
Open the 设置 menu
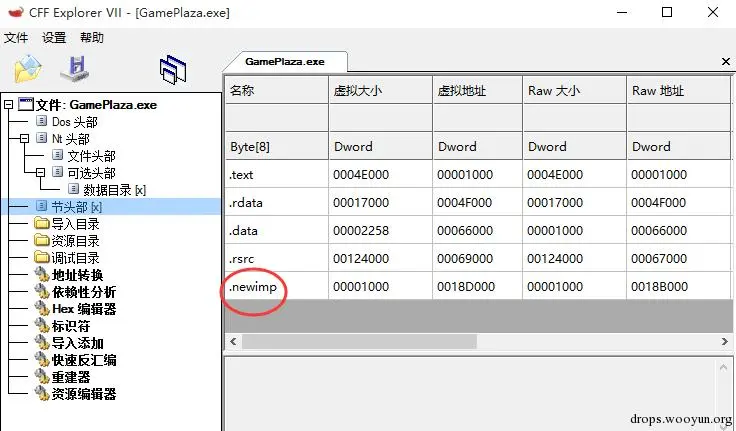(x=54, y=38)
